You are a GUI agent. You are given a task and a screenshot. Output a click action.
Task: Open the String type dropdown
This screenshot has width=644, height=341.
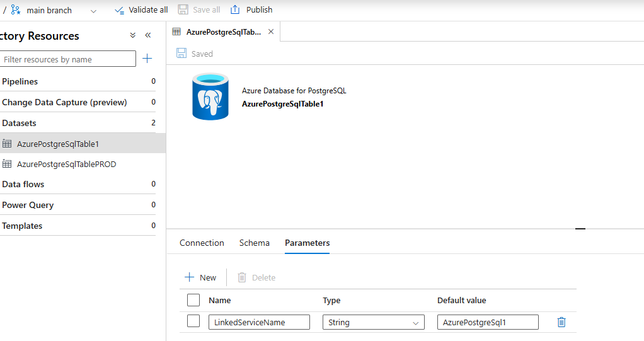[373, 322]
